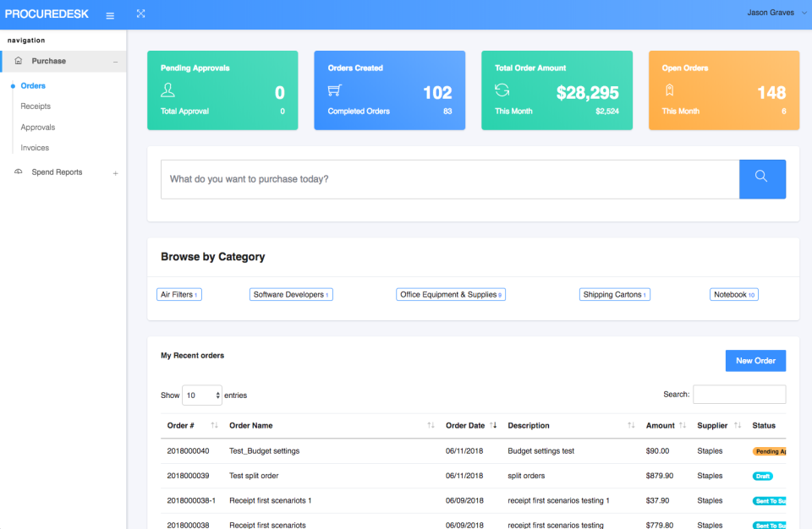The width and height of the screenshot is (812, 529).
Task: Browse the Office Equipment & Supplies category
Action: (x=451, y=294)
